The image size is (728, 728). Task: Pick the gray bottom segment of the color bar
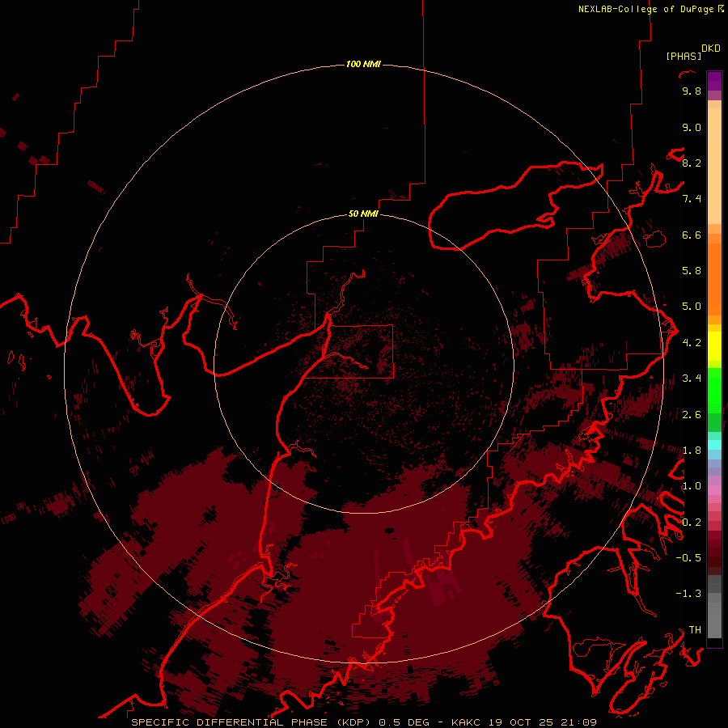[x=714, y=617]
